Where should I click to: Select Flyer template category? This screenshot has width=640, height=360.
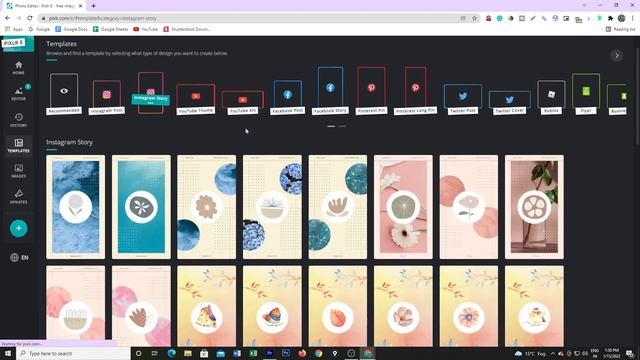[586, 94]
